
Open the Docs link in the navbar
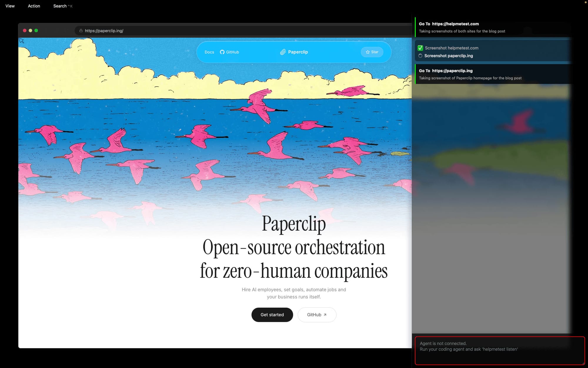(x=209, y=52)
